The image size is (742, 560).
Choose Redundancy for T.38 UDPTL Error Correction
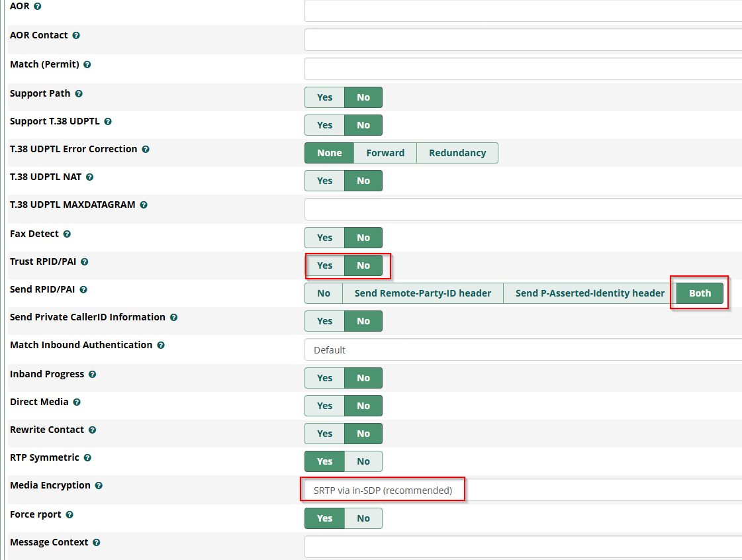(x=457, y=153)
